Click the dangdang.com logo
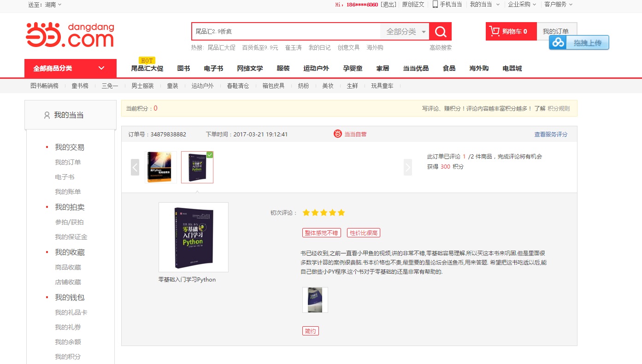Image resolution: width=642 pixels, height=364 pixels. point(70,35)
